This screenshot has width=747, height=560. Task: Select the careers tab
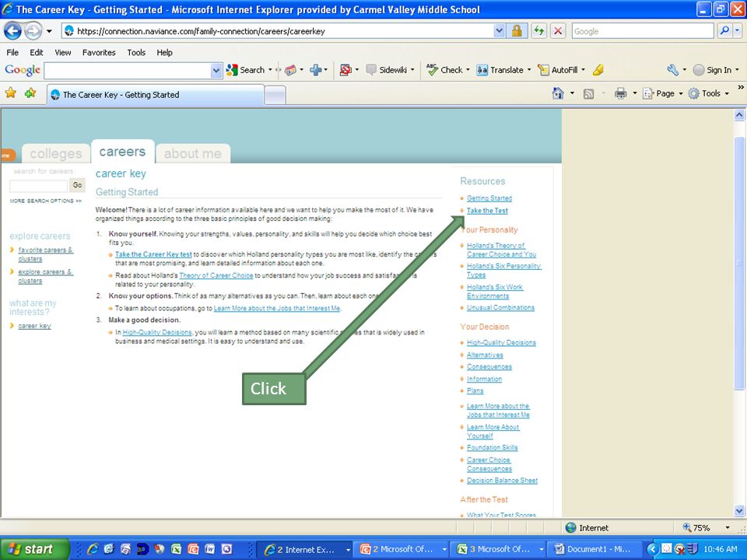pos(122,152)
